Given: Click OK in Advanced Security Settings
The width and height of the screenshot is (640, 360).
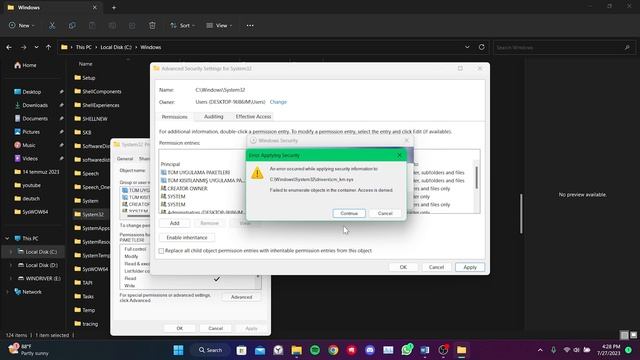Looking at the screenshot, I should coord(403,267).
